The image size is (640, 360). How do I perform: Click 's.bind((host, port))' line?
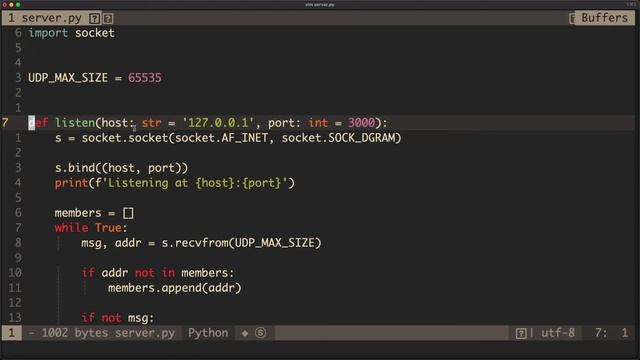[121, 168]
